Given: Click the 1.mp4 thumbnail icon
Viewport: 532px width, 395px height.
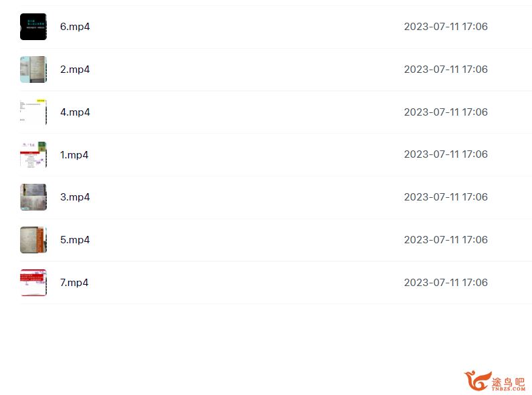Looking at the screenshot, I should (33, 155).
